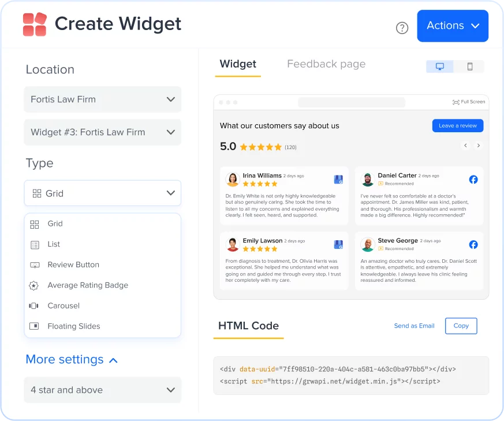Open the help question mark icon
504x421 pixels.
coord(402,27)
